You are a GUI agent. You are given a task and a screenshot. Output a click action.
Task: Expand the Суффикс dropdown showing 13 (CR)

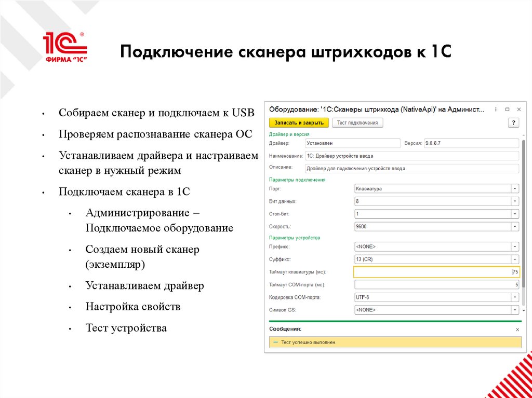(x=515, y=259)
